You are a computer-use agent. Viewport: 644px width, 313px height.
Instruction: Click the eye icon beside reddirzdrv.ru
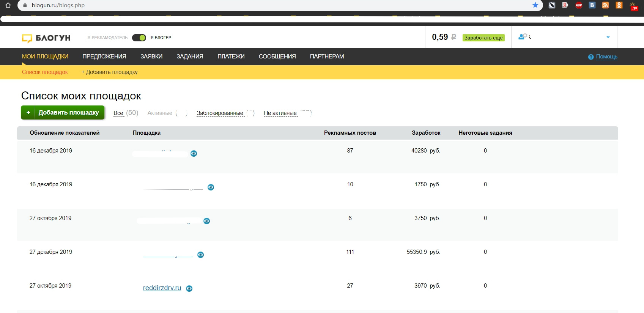(189, 288)
